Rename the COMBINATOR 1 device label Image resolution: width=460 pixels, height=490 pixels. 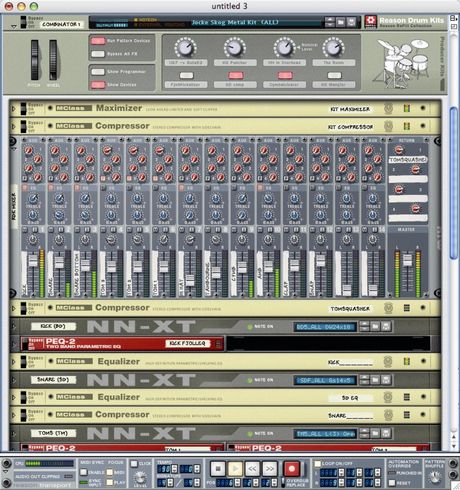point(61,24)
